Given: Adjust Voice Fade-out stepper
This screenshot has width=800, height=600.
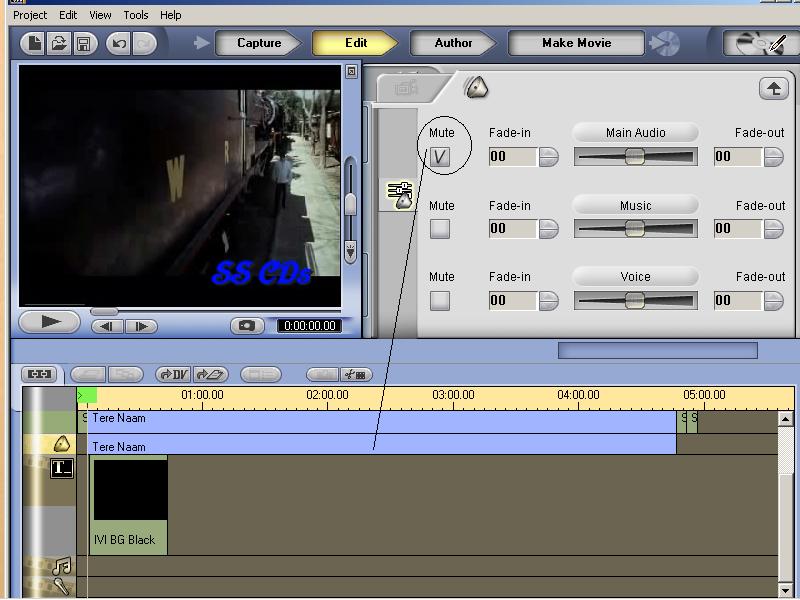Looking at the screenshot, I should coord(773,301).
